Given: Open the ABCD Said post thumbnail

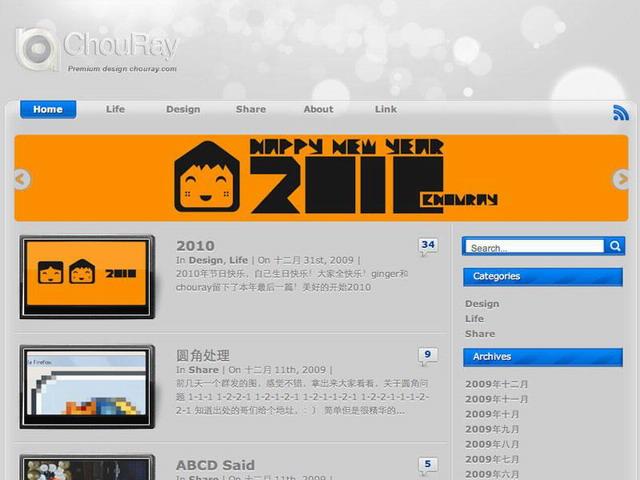Looking at the screenshot, I should [x=87, y=467].
